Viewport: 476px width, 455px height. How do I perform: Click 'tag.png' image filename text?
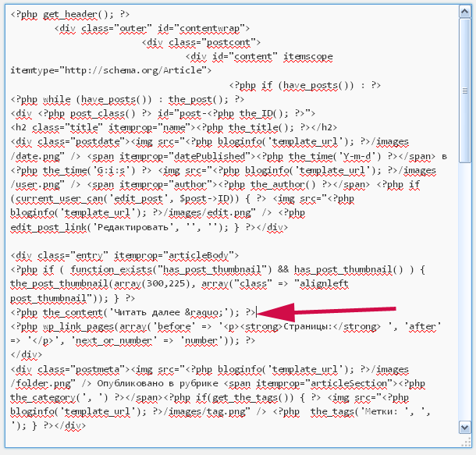pos(226,411)
